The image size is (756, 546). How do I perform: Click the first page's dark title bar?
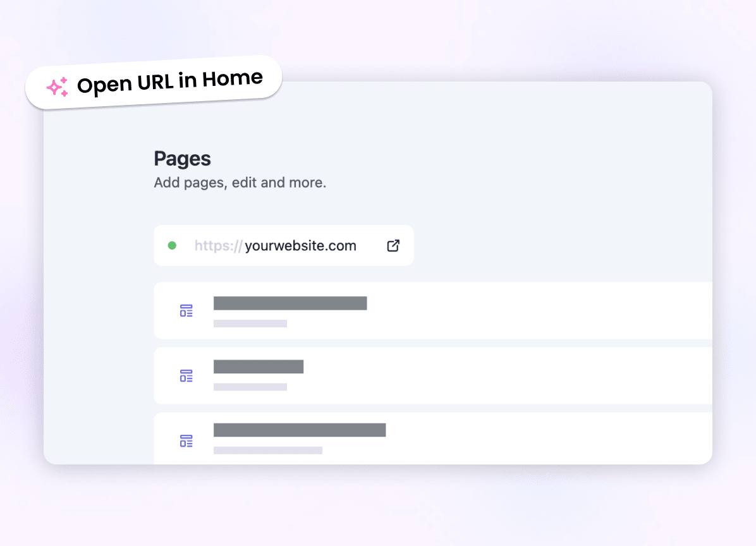(290, 303)
